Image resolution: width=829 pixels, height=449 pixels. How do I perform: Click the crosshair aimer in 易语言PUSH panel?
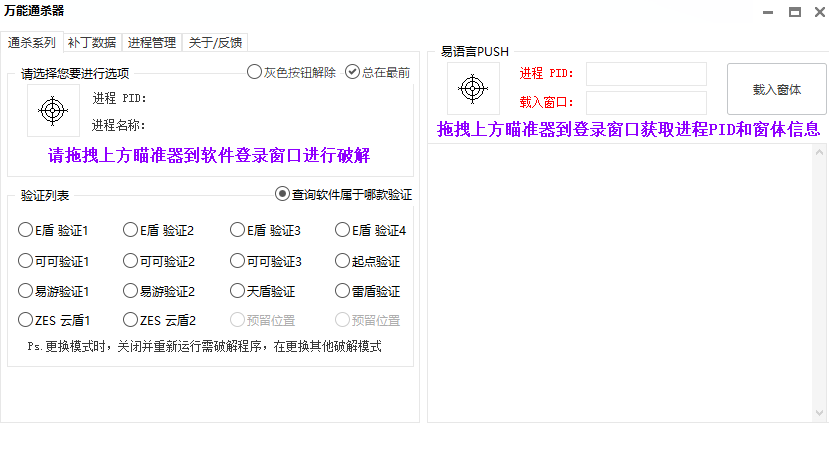[x=473, y=88]
